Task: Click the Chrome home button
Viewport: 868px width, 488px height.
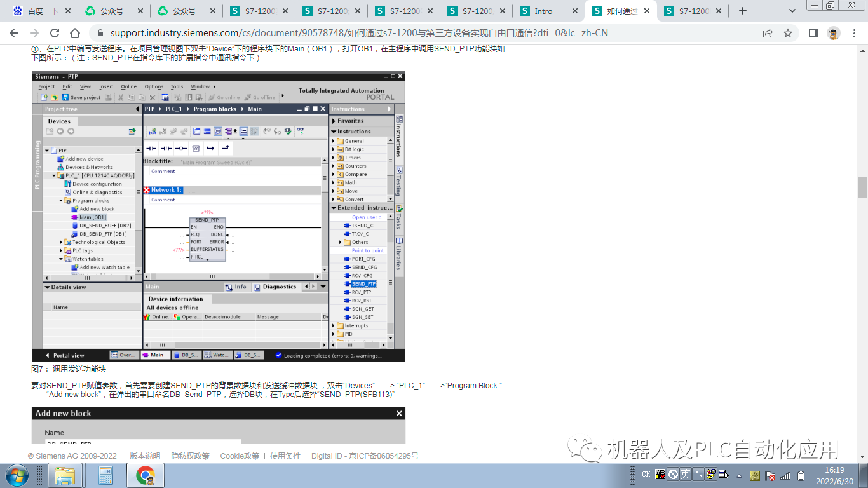Action: click(x=75, y=33)
